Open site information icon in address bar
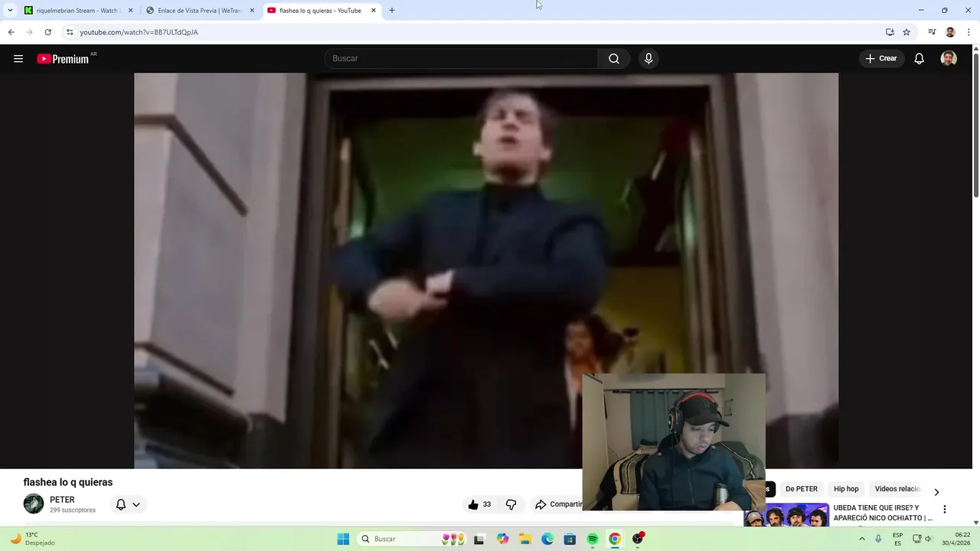 coord(70,32)
